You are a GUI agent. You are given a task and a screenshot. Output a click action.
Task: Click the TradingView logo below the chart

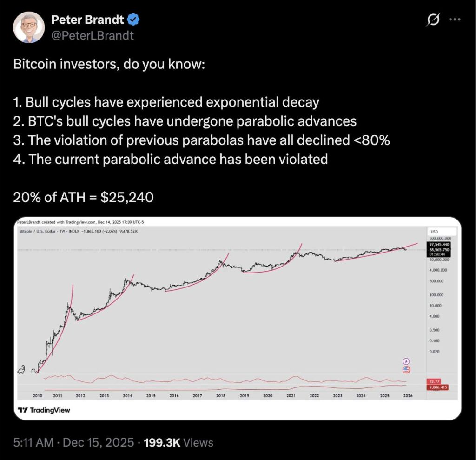coord(45,410)
